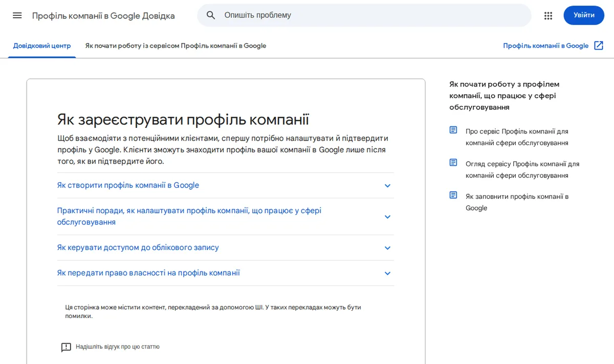The image size is (614, 364).
Task: Select the Довідковий центр tab
Action: 42,45
